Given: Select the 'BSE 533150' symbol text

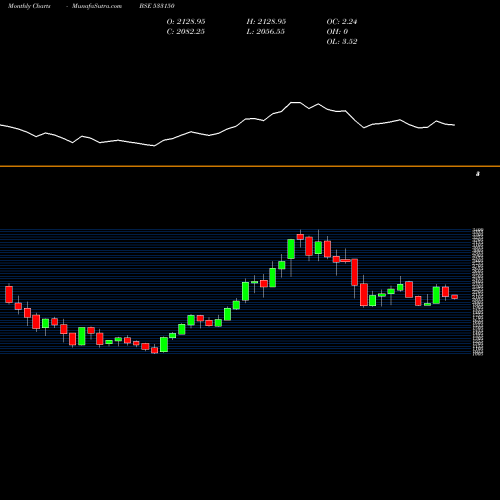Looking at the screenshot, I should click(157, 6).
